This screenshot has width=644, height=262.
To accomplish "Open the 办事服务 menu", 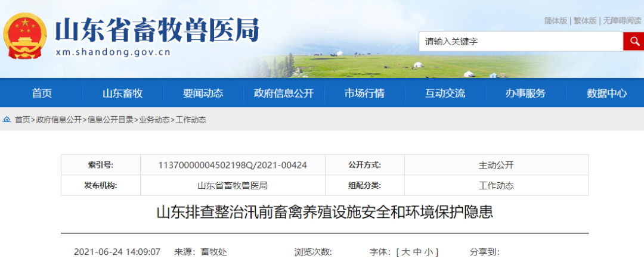I will click(525, 93).
